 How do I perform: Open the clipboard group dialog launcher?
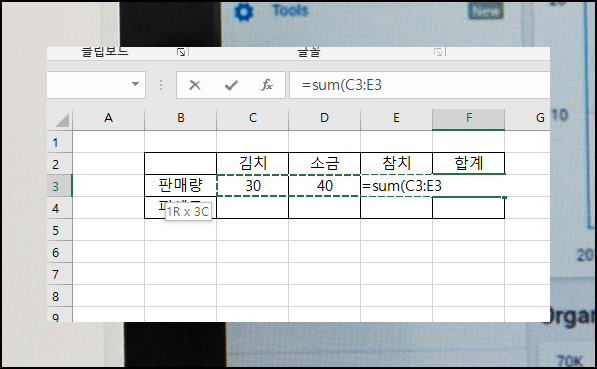[181, 52]
